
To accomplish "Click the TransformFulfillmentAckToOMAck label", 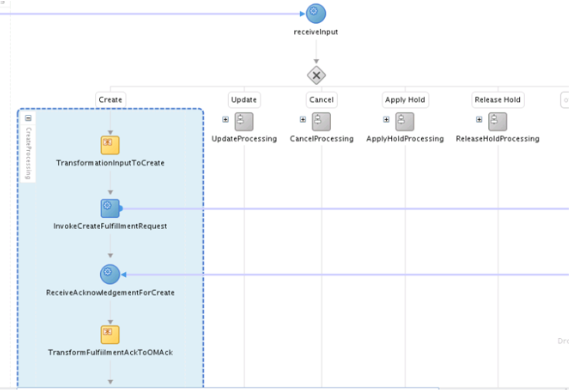I will tap(110, 352).
